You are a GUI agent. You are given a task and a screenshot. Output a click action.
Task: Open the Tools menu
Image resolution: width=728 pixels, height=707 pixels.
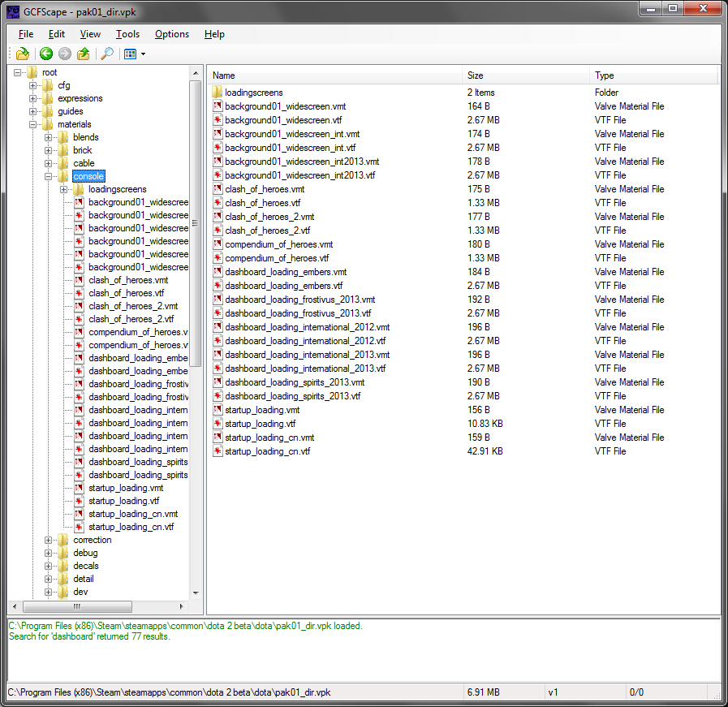pos(127,34)
